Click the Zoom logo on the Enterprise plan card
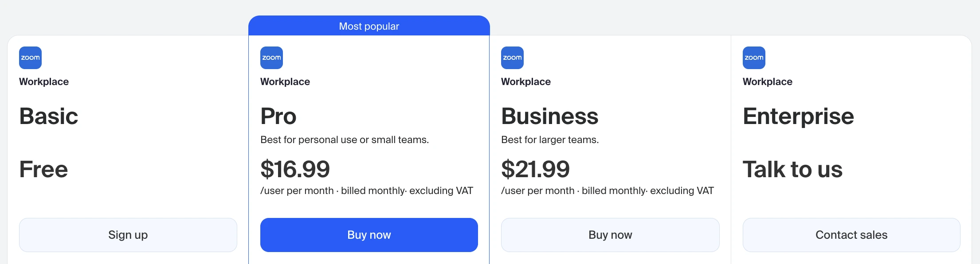The width and height of the screenshot is (980, 264). [x=753, y=58]
